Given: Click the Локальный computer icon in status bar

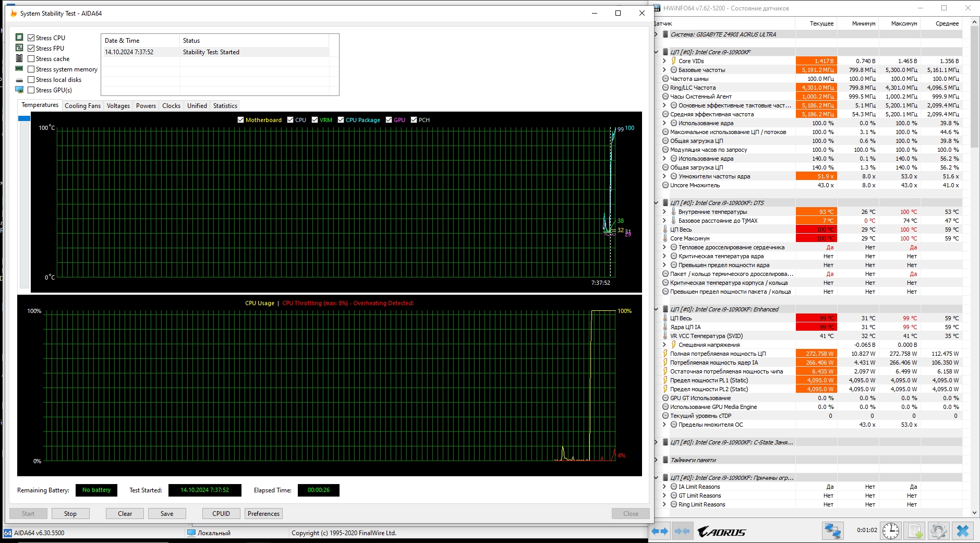Looking at the screenshot, I should click(191, 533).
